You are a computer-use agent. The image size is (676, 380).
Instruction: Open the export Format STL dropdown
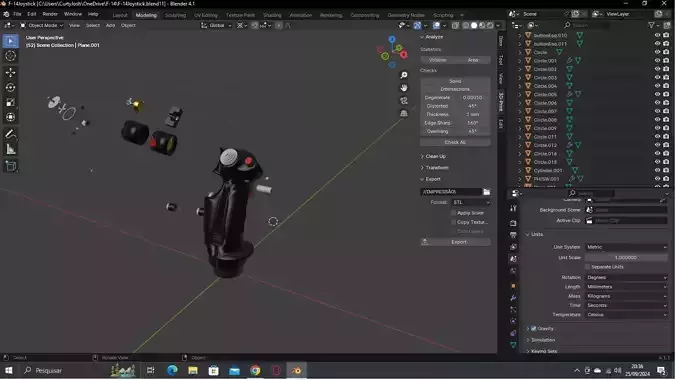[x=471, y=202]
